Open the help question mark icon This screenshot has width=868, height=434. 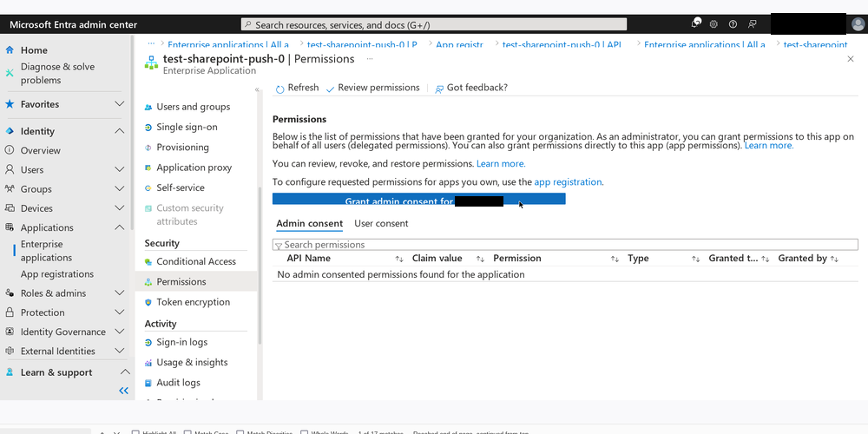pyautogui.click(x=733, y=24)
